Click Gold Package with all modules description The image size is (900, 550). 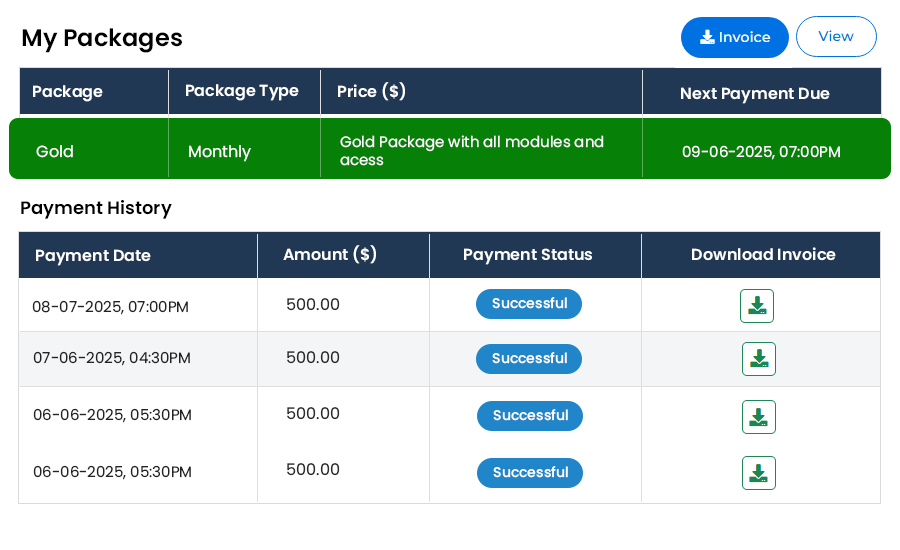471,150
